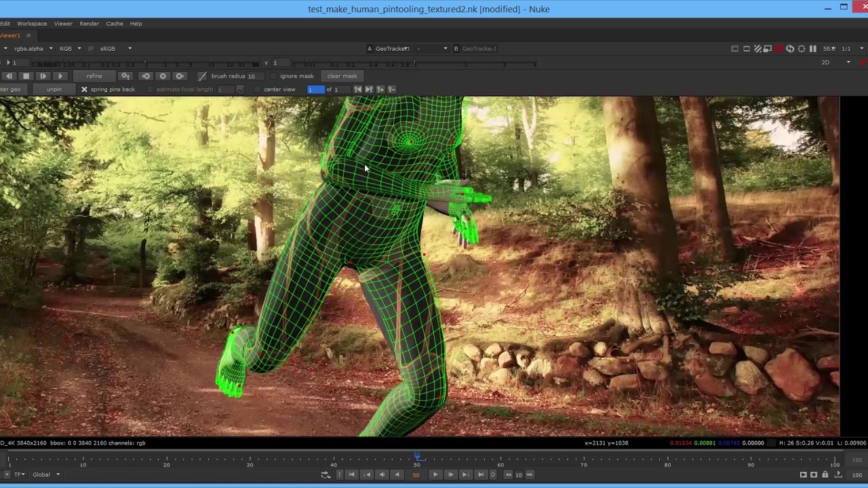The height and width of the screenshot is (488, 868).
Task: Toggle the zebra stripes clipping icon
Action: pyautogui.click(x=757, y=49)
